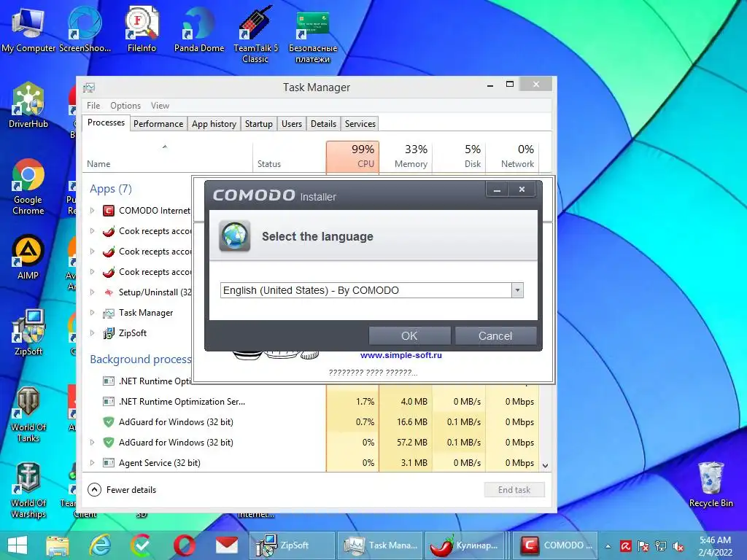Open Internet Explorer from the taskbar

[x=100, y=545]
